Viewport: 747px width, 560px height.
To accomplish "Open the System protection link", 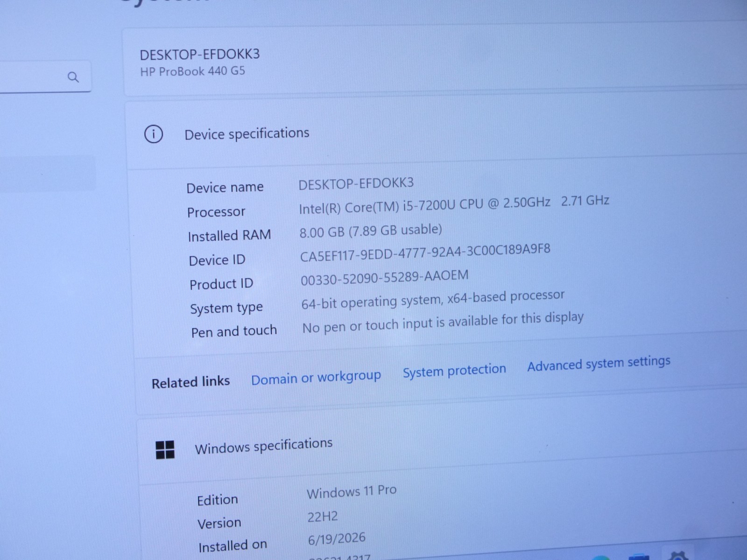I will tap(454, 371).
